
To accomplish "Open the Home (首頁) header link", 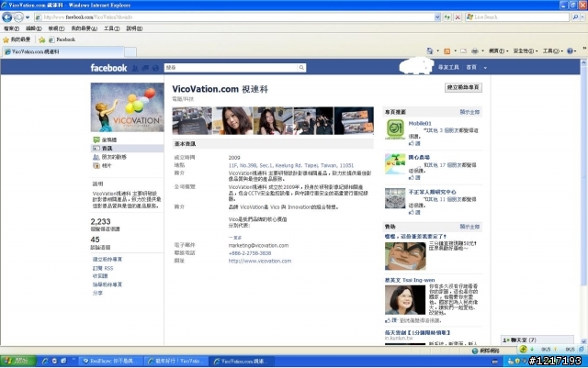I will 471,68.
